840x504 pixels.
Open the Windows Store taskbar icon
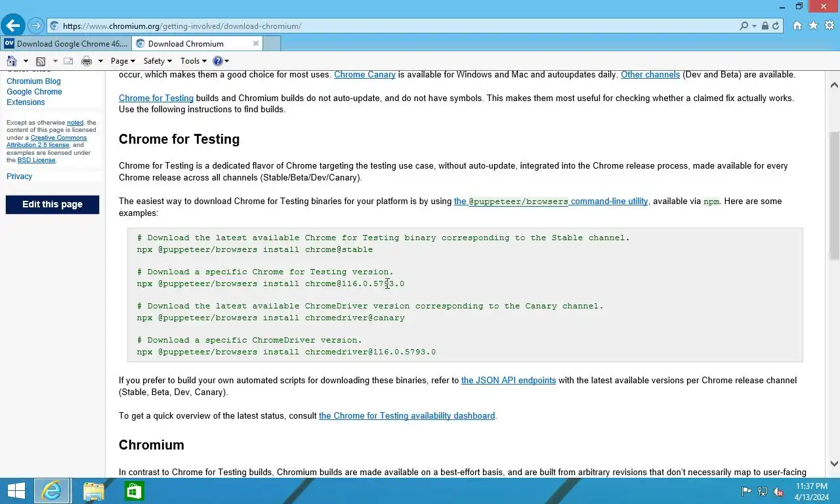pos(135,491)
